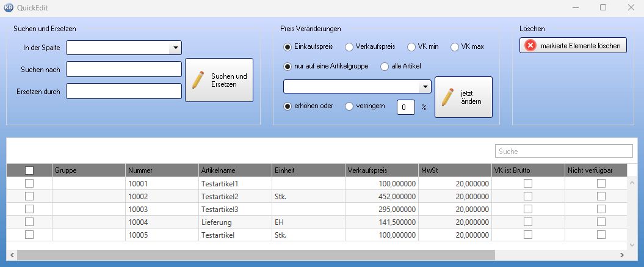The image size is (644, 267).
Task: Enable Nicht verfügbar for Testartikel1
Action: [x=601, y=183]
